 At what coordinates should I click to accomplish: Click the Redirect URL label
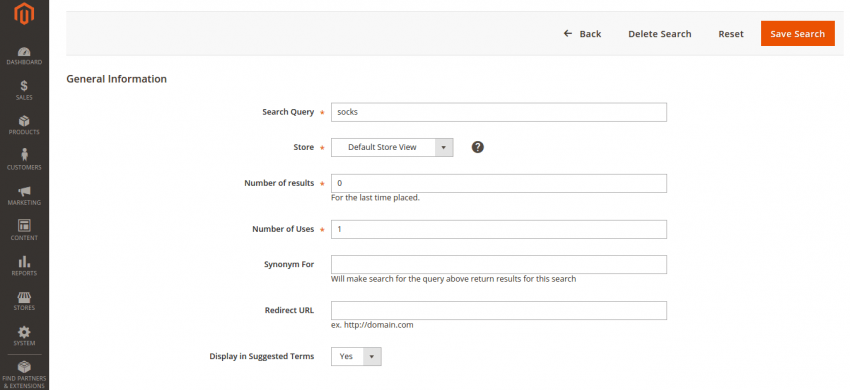289,311
